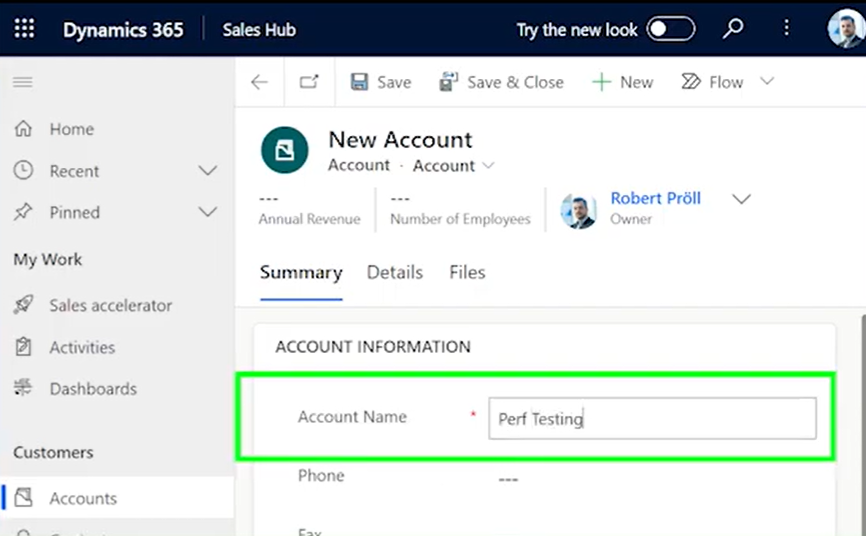Click the Account Name input field

[x=652, y=418]
